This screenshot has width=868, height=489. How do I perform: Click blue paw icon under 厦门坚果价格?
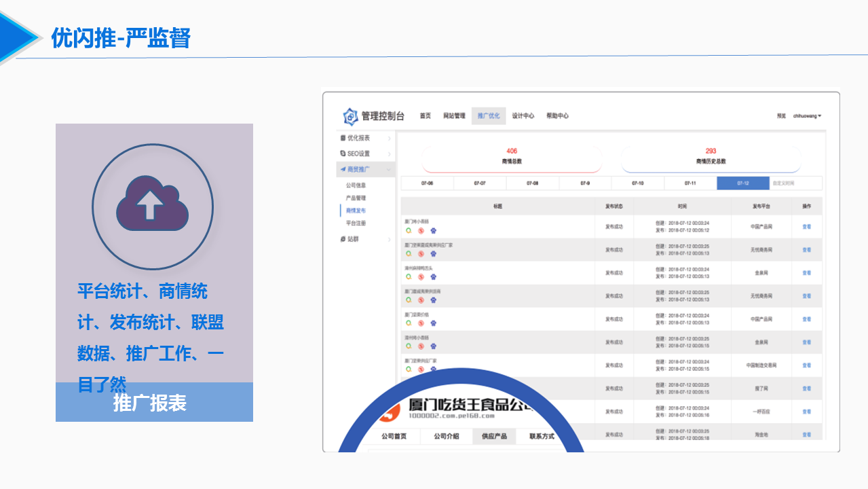pos(434,323)
